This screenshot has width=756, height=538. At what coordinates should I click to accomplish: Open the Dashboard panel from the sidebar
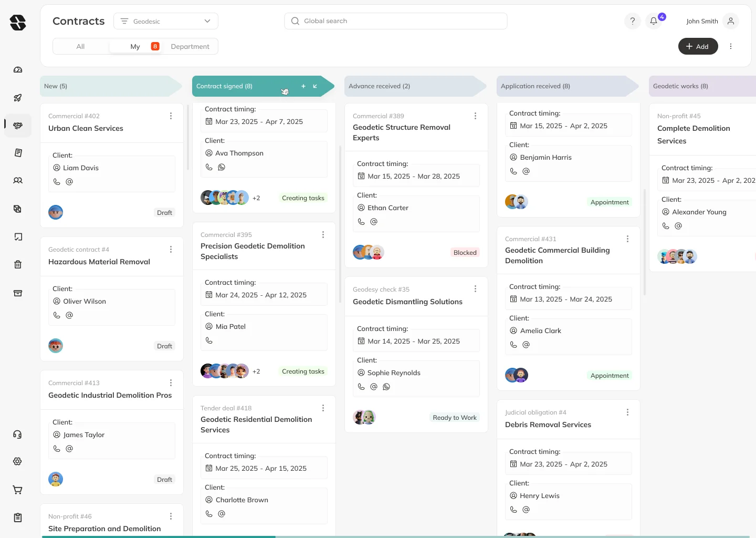(17, 69)
